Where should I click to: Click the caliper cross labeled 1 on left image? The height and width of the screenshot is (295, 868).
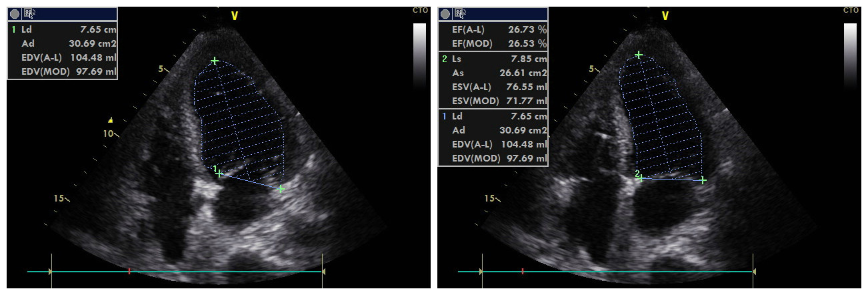click(219, 174)
